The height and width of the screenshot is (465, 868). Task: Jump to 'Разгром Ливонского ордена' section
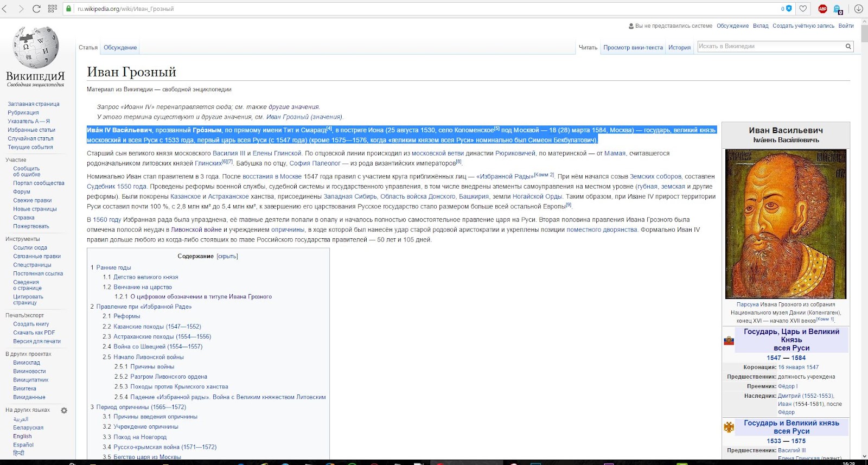click(x=169, y=377)
